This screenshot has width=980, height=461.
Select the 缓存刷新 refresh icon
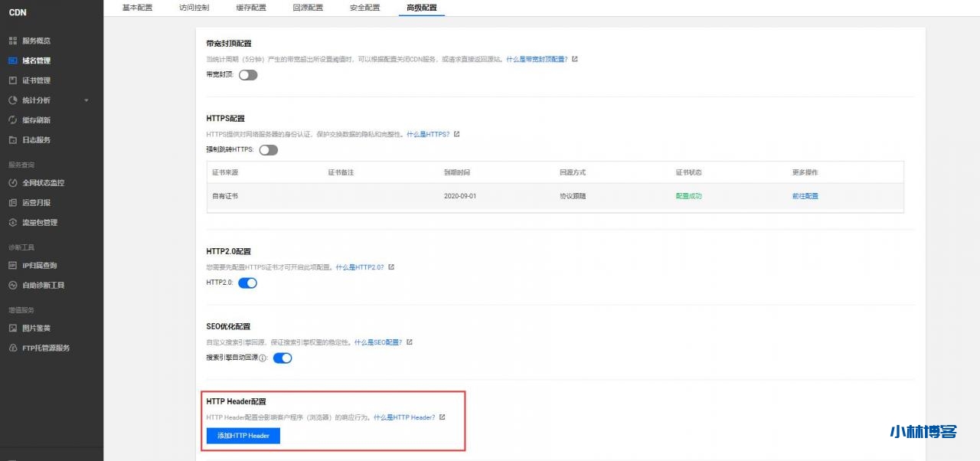tap(13, 120)
